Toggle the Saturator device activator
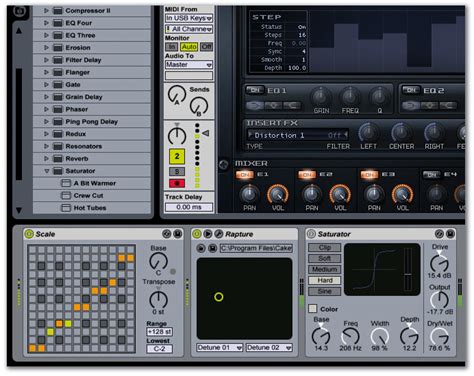 tap(311, 234)
